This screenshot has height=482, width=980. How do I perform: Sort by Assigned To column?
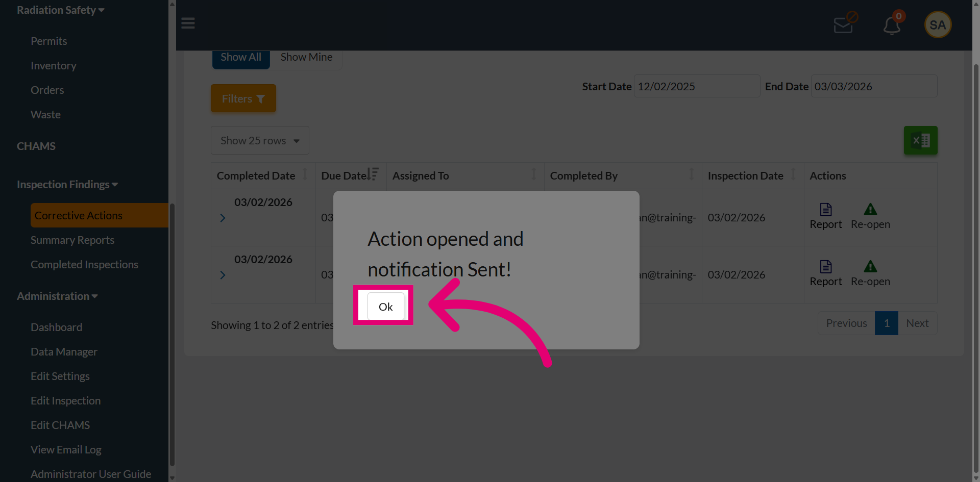[465, 175]
